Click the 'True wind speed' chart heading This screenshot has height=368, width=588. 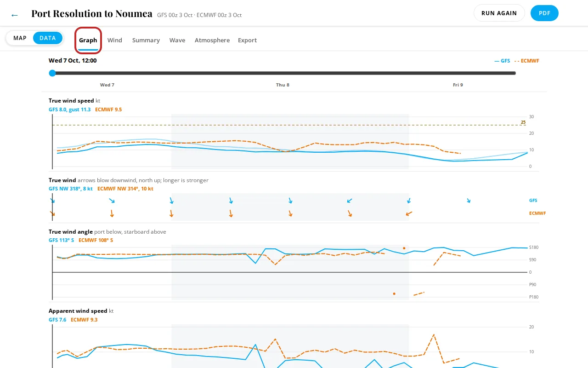[71, 101]
